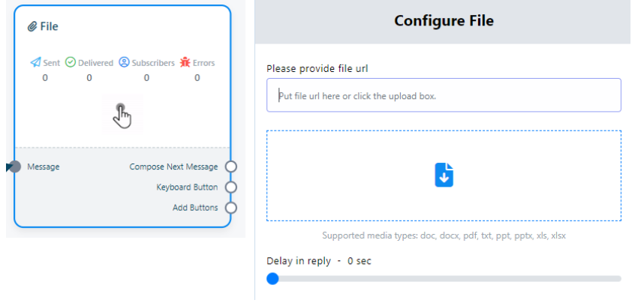Click the paperclip icon beside File title
The image size is (644, 303).
coord(32,27)
